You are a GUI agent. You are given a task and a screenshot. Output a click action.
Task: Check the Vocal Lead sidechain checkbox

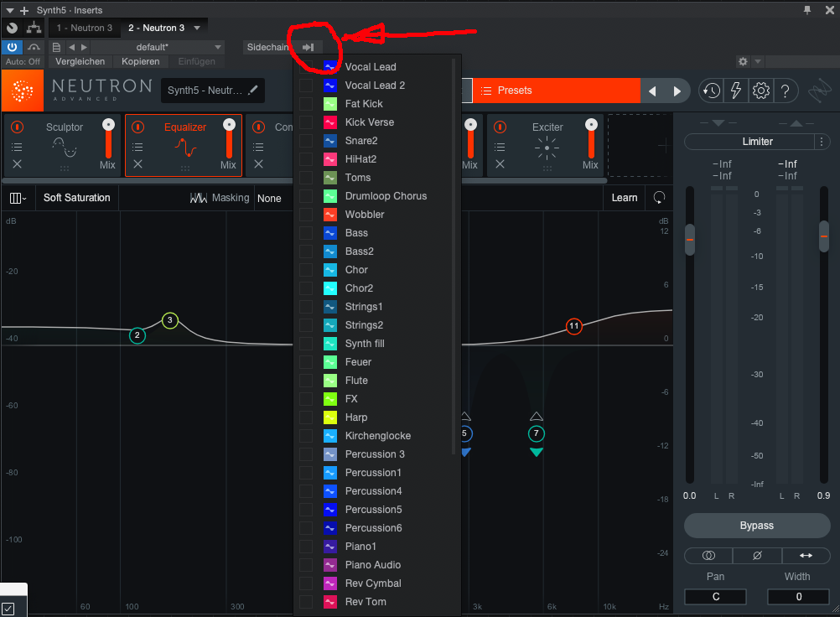[306, 66]
